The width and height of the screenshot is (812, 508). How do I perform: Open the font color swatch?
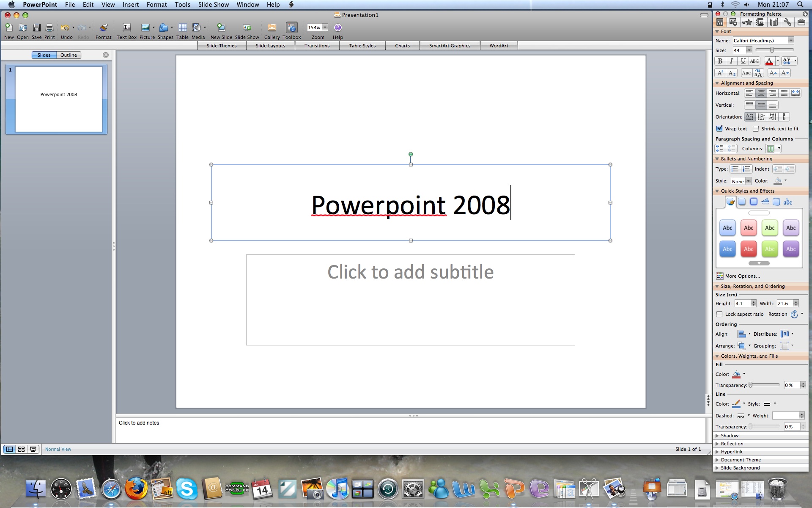click(769, 61)
